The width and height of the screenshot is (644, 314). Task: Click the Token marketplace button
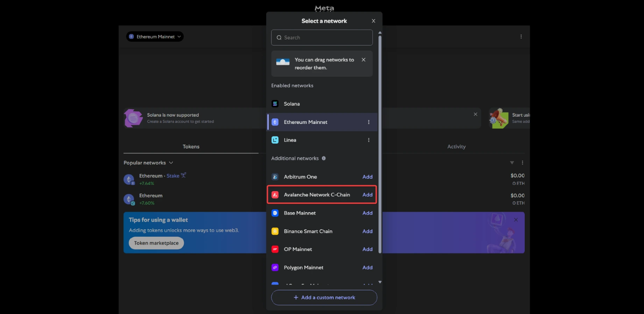tap(156, 243)
